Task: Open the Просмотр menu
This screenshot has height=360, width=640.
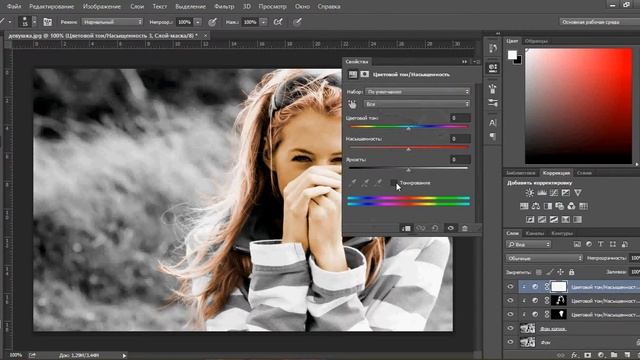Action: coord(272,7)
